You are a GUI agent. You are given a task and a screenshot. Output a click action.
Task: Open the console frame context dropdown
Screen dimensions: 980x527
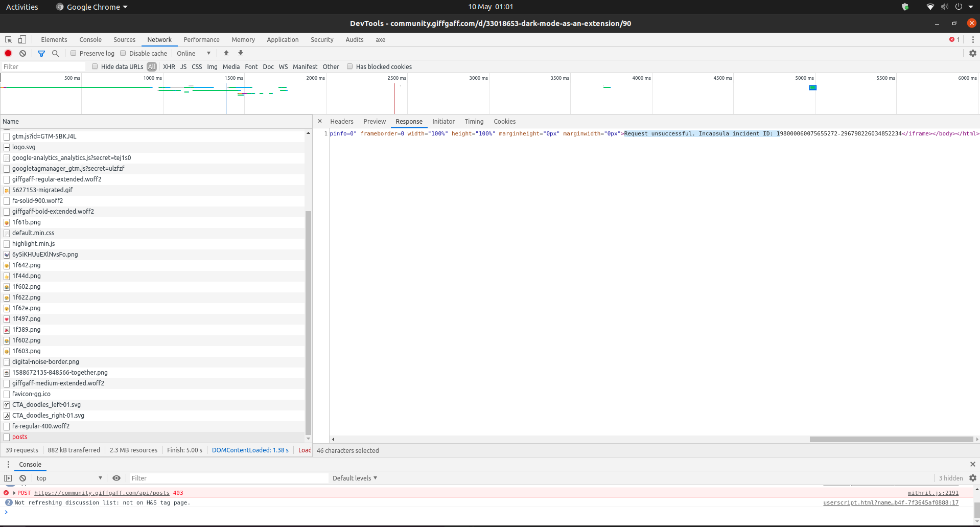click(69, 478)
